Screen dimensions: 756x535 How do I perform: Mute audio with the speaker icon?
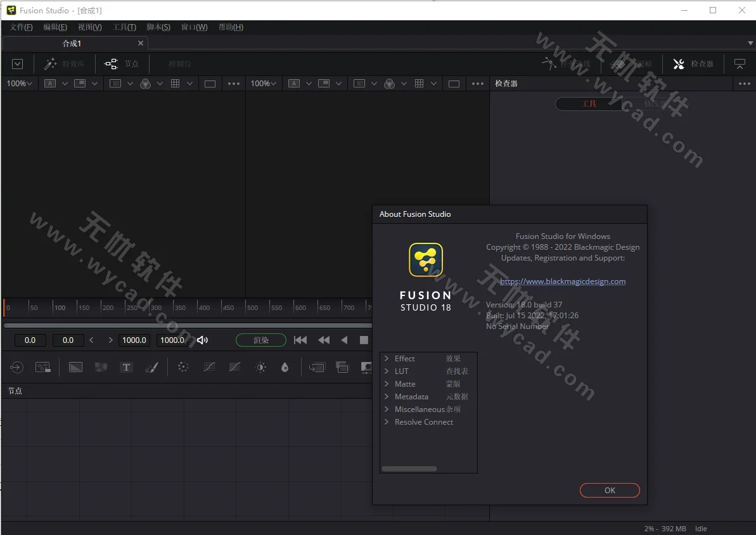[202, 340]
